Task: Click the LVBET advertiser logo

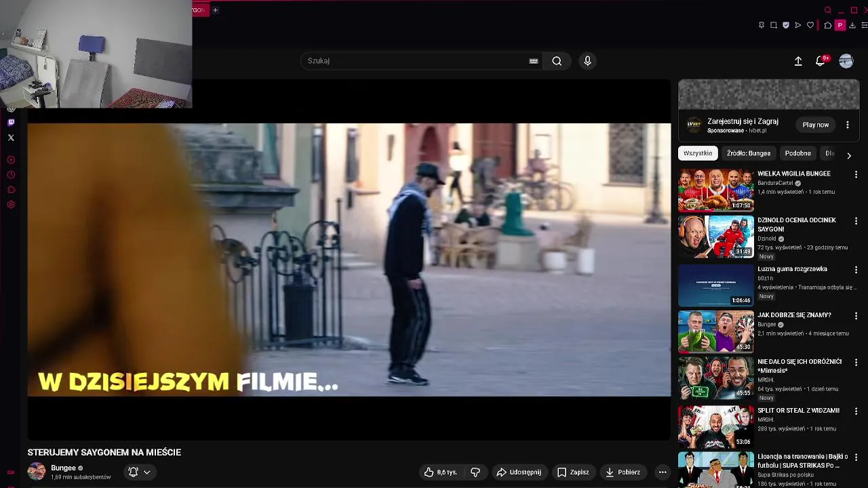Action: (x=694, y=124)
